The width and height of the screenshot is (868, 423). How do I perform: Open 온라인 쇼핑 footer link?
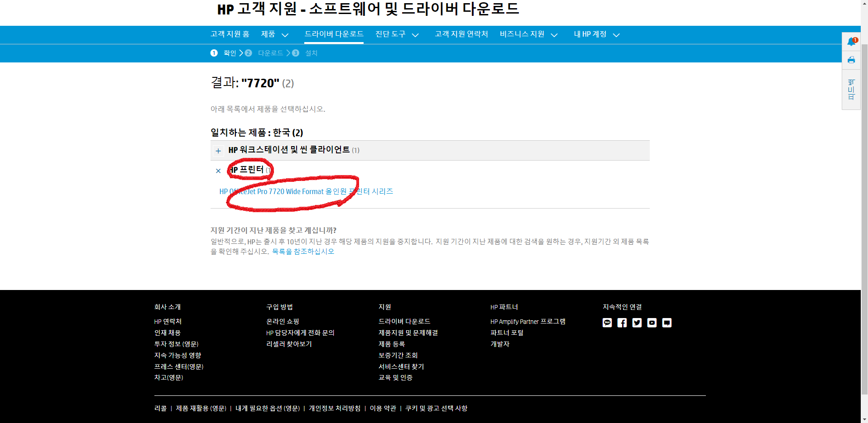pos(283,322)
